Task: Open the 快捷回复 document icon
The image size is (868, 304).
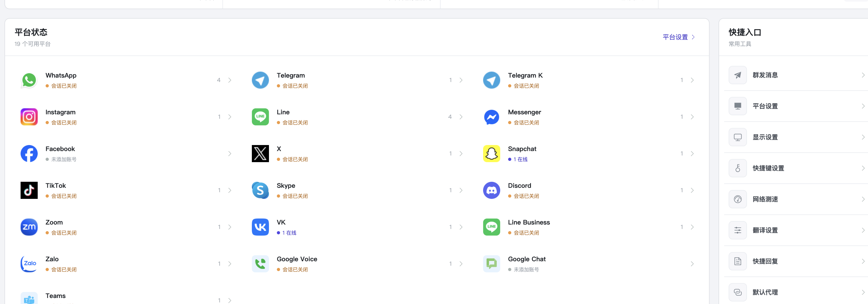Action: tap(737, 261)
